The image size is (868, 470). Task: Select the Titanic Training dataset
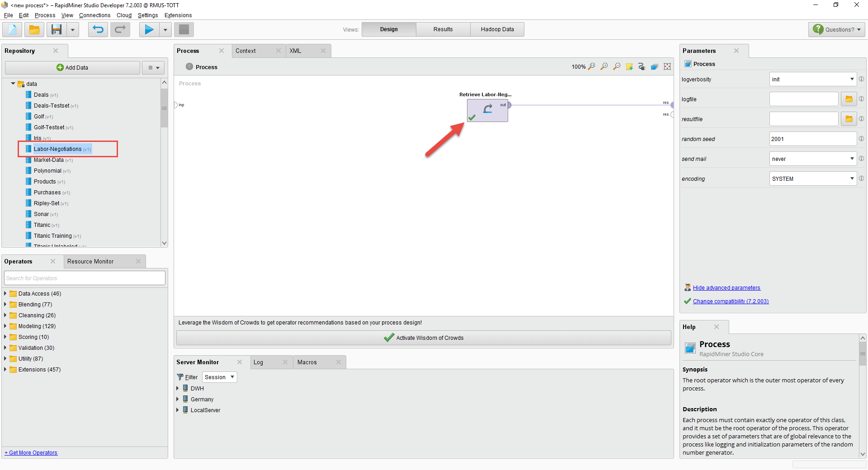click(x=53, y=236)
